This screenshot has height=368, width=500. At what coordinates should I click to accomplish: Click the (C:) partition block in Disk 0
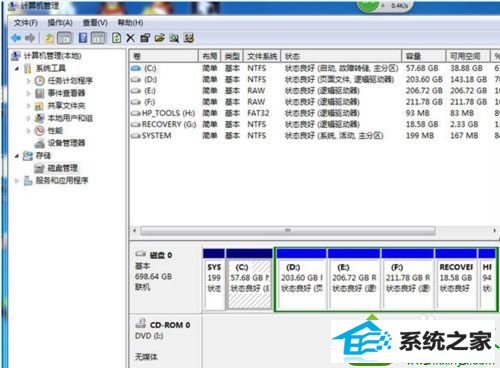click(x=249, y=279)
